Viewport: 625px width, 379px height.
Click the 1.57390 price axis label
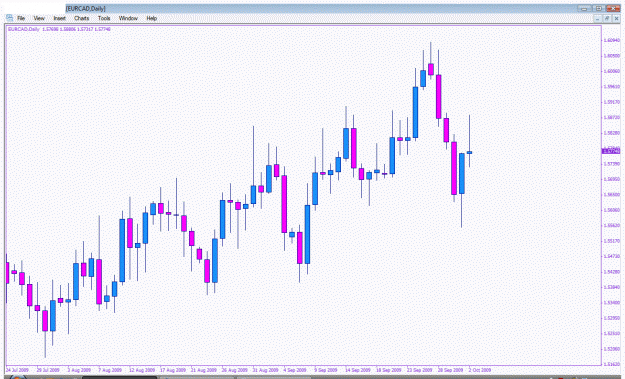(611, 164)
